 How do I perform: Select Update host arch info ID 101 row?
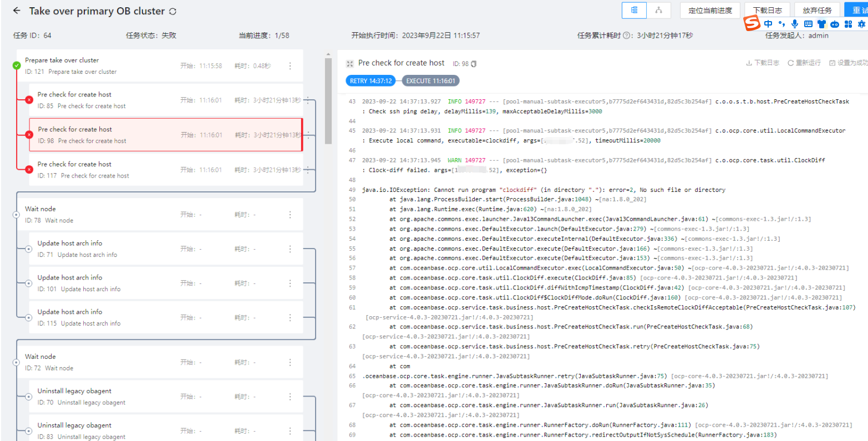coord(166,283)
